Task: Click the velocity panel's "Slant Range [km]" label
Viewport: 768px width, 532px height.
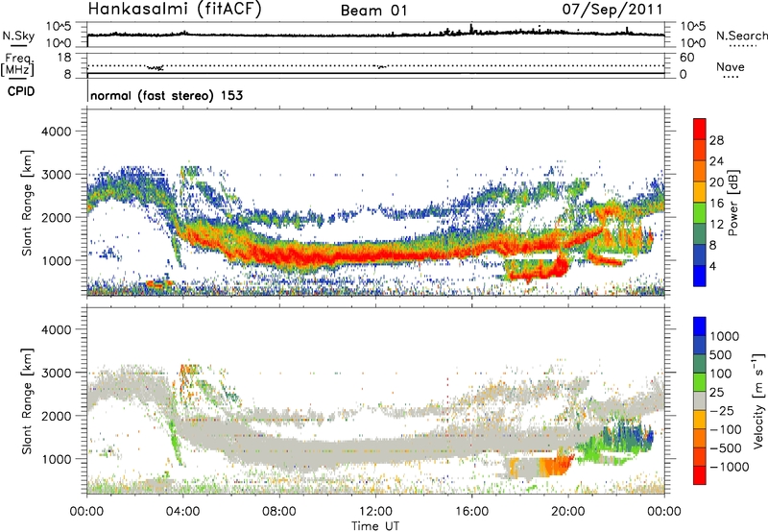Action: pyautogui.click(x=27, y=400)
